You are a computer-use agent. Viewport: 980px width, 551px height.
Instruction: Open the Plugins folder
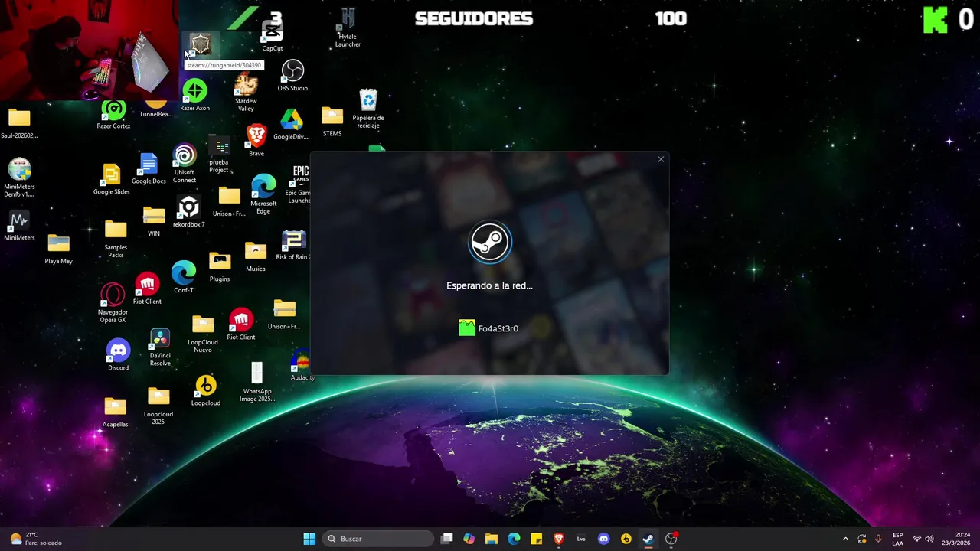[220, 267]
